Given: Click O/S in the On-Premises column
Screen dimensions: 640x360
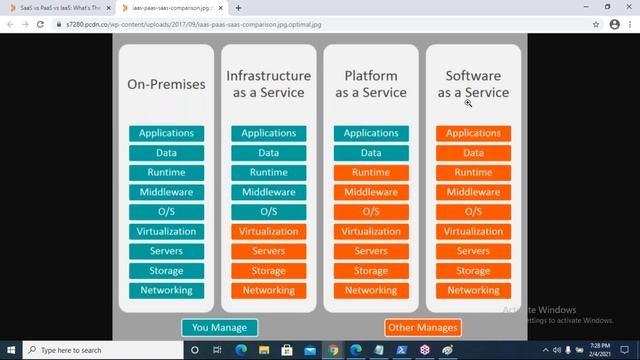Looking at the screenshot, I should click(167, 212).
